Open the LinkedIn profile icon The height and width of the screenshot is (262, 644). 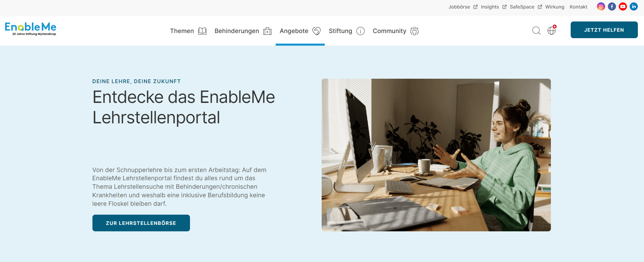tap(634, 6)
